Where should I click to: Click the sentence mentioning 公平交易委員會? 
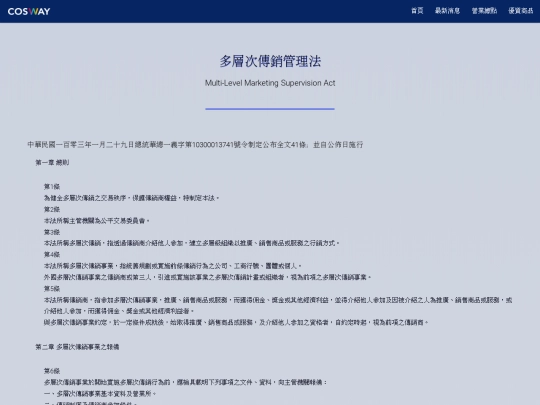coord(97,221)
